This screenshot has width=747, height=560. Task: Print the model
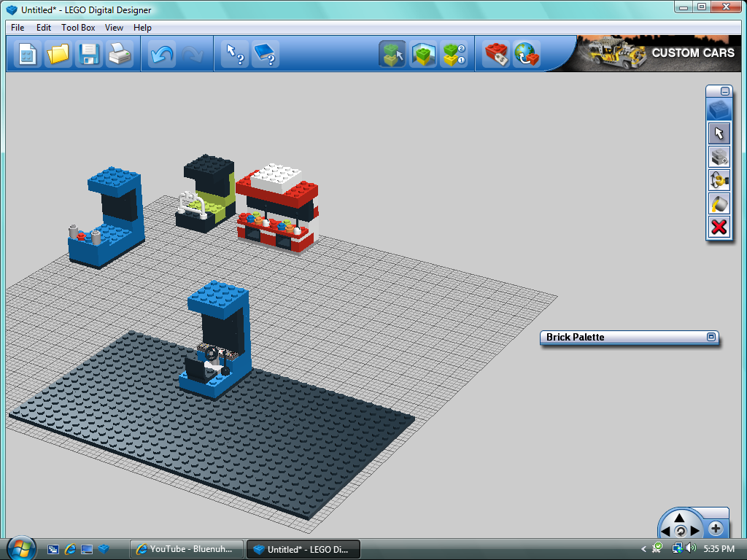pos(119,54)
